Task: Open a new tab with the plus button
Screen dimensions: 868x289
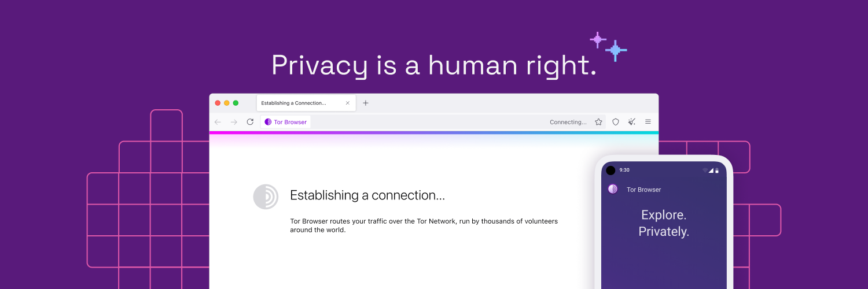Action: tap(365, 103)
